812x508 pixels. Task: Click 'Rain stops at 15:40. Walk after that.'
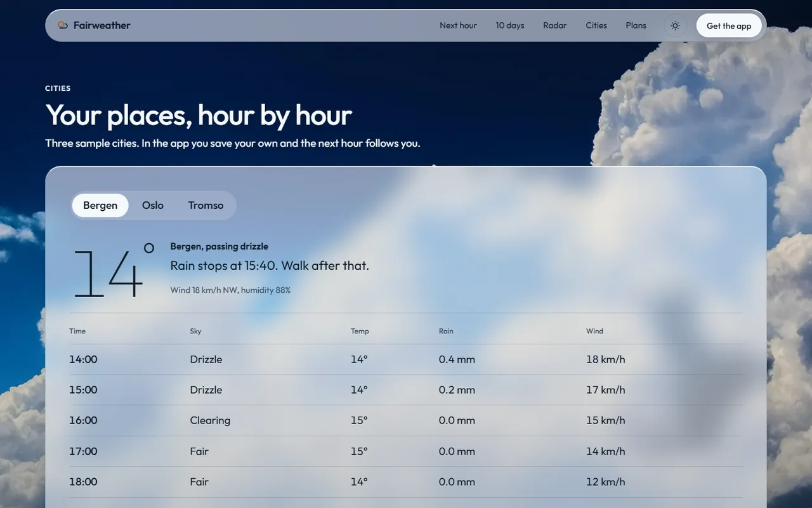[270, 265]
